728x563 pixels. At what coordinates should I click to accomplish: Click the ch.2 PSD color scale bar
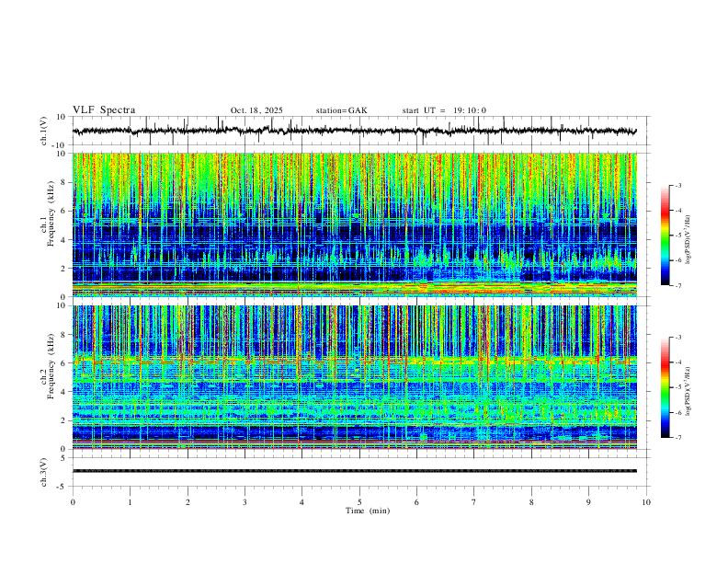[665, 387]
